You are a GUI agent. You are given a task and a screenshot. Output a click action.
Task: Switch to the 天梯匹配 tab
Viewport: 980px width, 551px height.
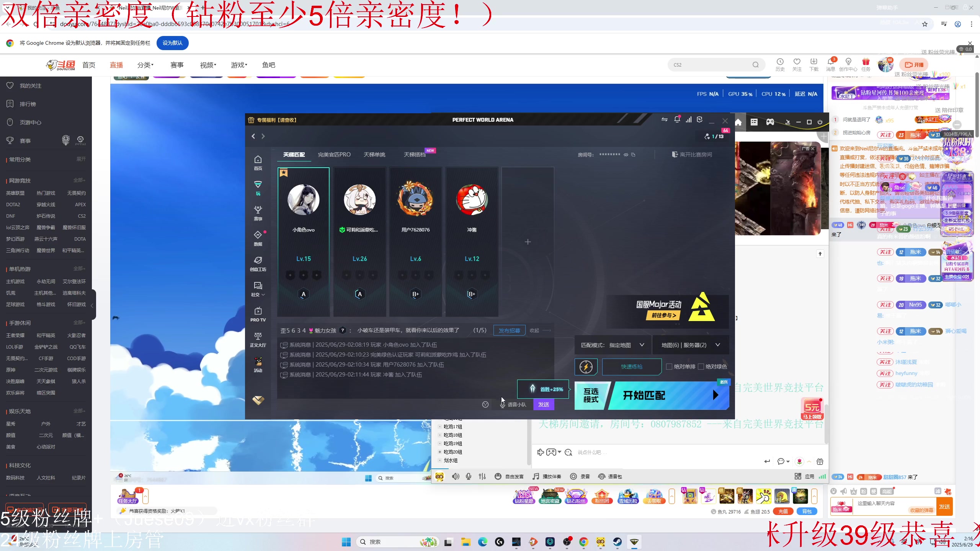[294, 155]
